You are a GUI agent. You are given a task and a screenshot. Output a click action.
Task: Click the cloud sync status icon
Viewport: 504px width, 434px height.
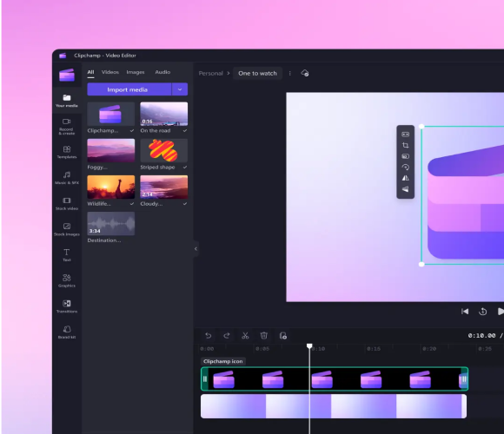[305, 73]
